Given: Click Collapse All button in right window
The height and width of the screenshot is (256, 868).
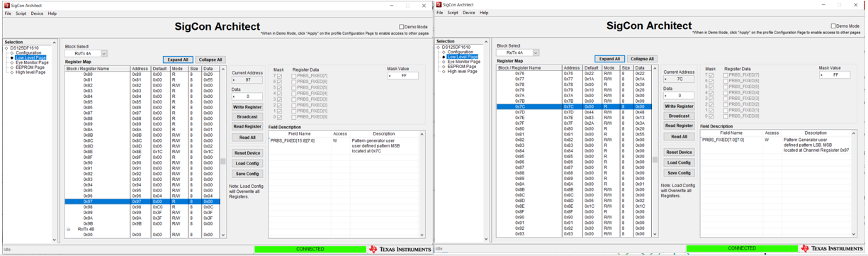Looking at the screenshot, I should click(642, 59).
